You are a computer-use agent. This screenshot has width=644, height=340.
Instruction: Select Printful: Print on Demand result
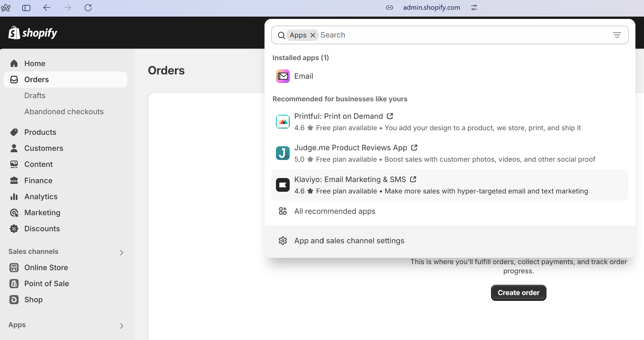pos(450,122)
